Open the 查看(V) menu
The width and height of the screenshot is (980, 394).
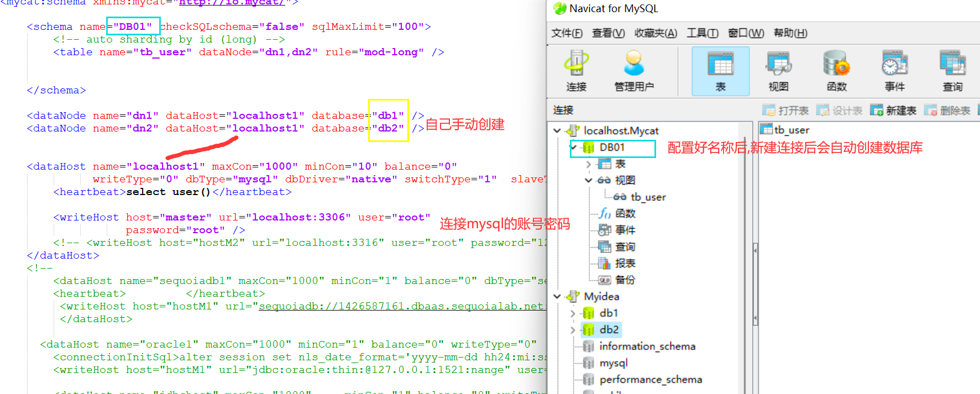click(x=609, y=33)
